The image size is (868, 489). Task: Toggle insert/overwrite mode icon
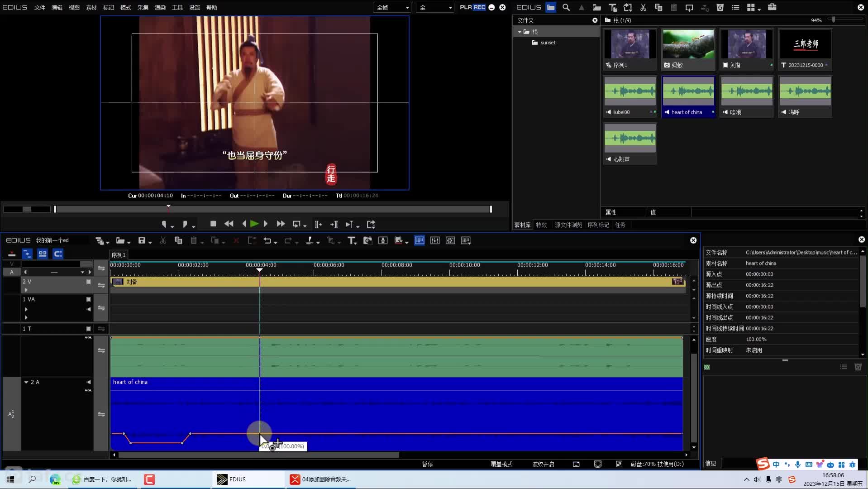pyautogui.click(x=12, y=254)
